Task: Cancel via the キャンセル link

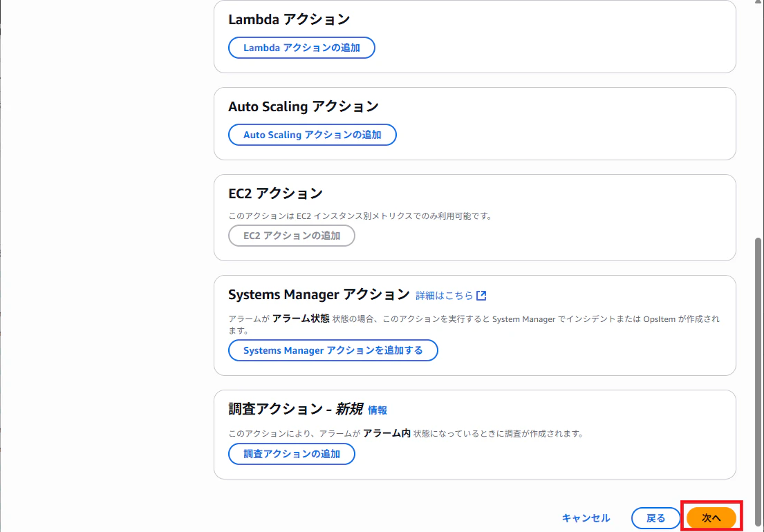Action: tap(586, 518)
